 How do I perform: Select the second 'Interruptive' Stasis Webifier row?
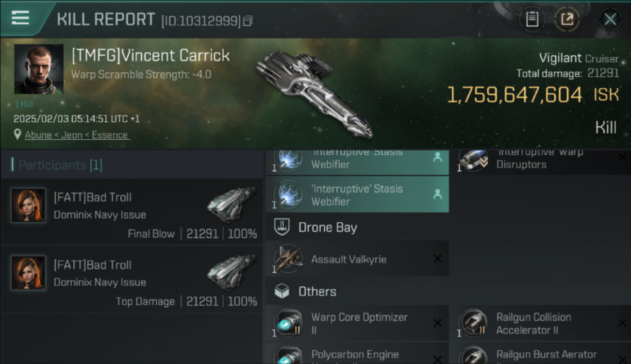pyautogui.click(x=357, y=195)
